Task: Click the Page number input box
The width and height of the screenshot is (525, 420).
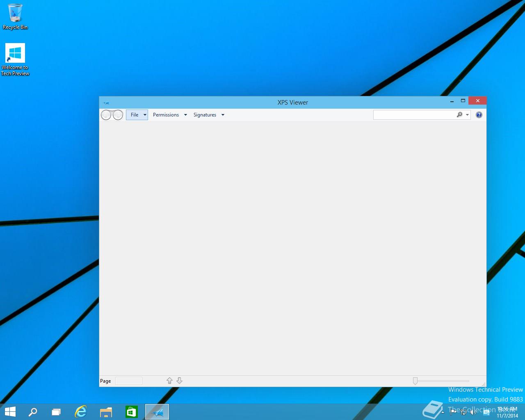Action: click(x=129, y=381)
